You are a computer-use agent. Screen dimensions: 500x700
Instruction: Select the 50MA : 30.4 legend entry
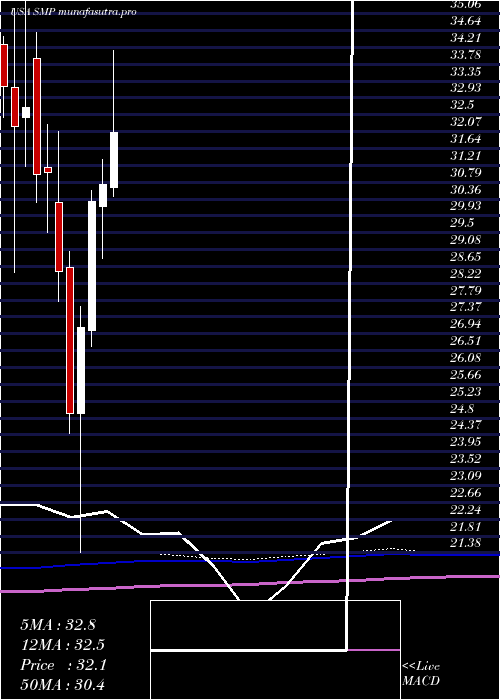click(62, 685)
